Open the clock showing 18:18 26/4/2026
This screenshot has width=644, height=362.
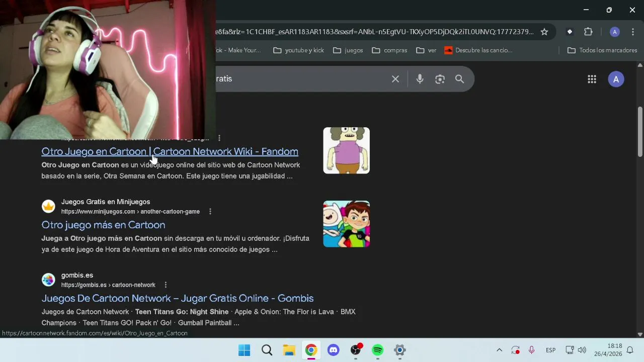click(608, 350)
